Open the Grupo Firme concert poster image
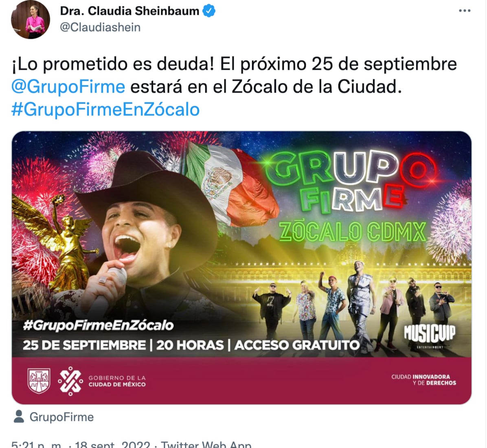The image size is (487, 448). click(241, 268)
